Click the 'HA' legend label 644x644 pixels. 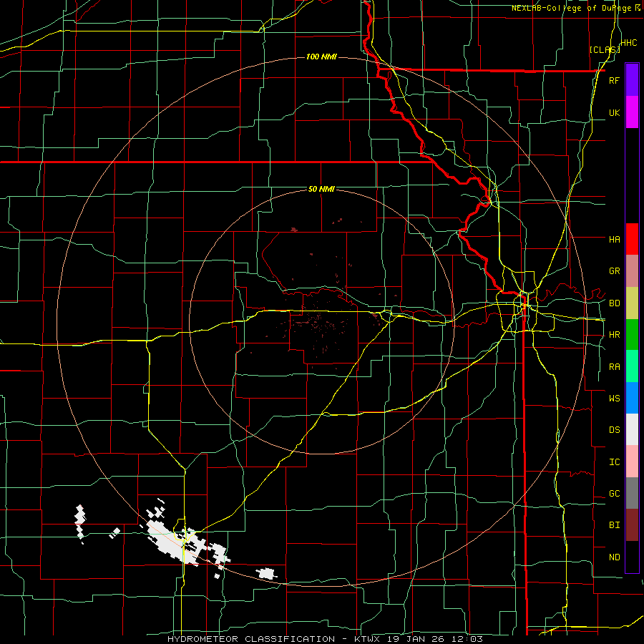coord(614,239)
